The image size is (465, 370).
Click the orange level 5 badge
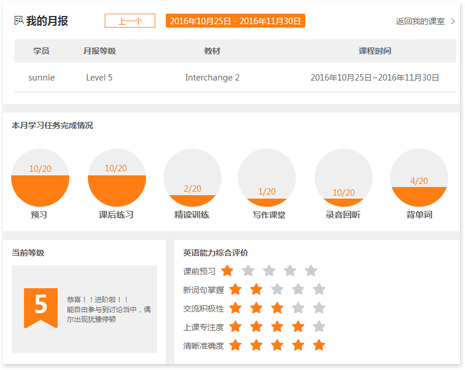tap(41, 308)
